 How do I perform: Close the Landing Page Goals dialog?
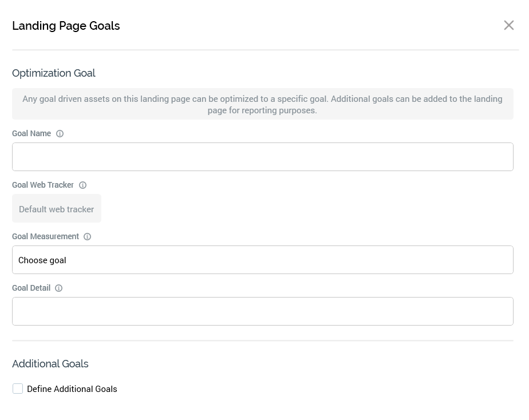[x=508, y=25]
